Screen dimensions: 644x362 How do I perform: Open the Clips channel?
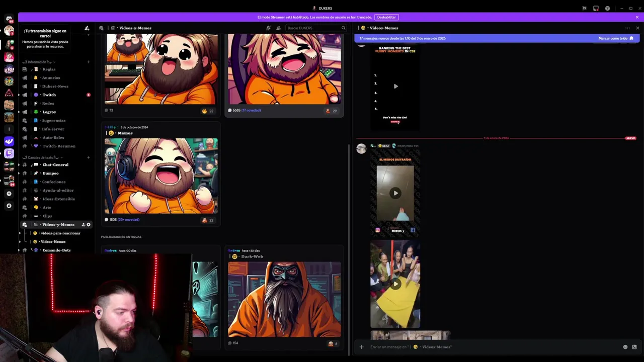coord(56,216)
